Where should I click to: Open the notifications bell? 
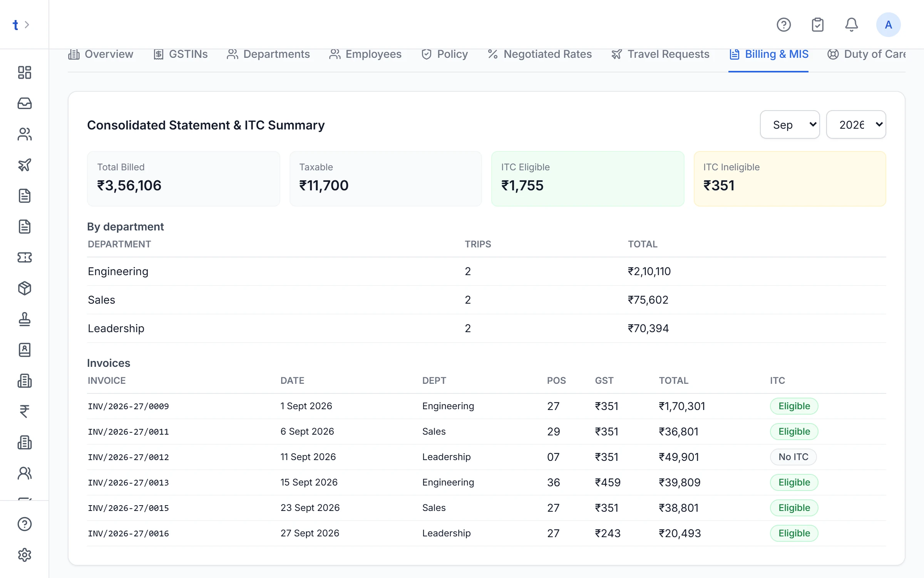point(851,25)
